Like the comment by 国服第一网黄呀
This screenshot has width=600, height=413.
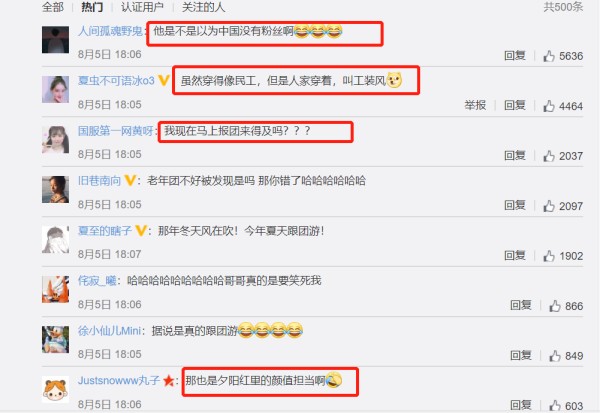[x=549, y=156]
